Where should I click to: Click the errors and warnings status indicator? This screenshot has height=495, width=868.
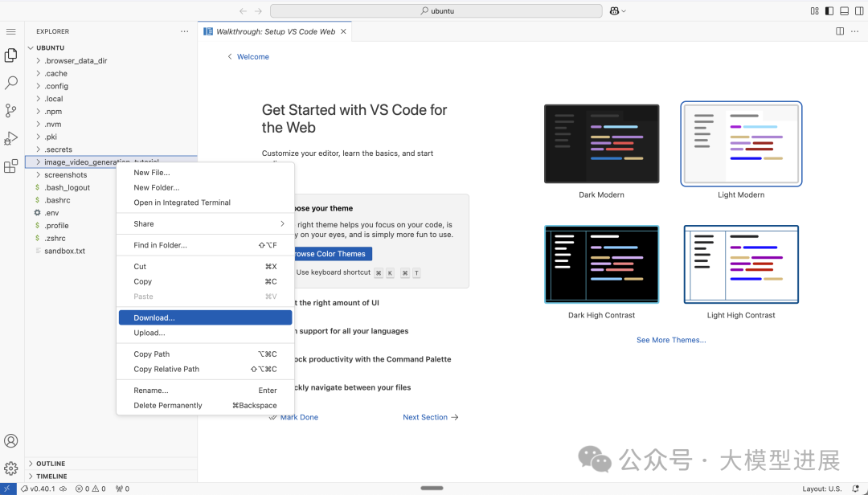point(91,489)
